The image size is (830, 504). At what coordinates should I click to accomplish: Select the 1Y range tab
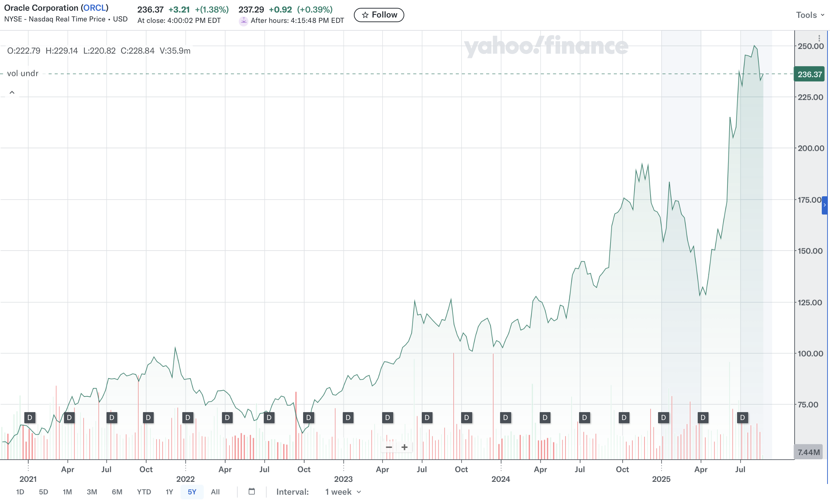coord(169,492)
